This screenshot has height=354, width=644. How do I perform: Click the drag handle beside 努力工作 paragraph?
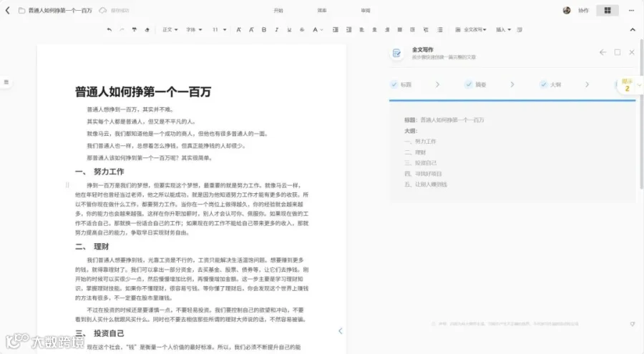(x=67, y=185)
